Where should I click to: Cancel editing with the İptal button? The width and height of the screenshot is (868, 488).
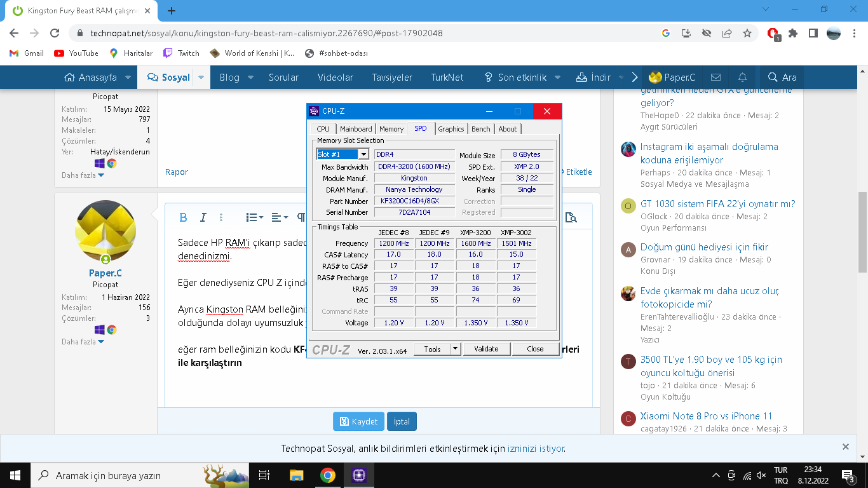tap(402, 421)
